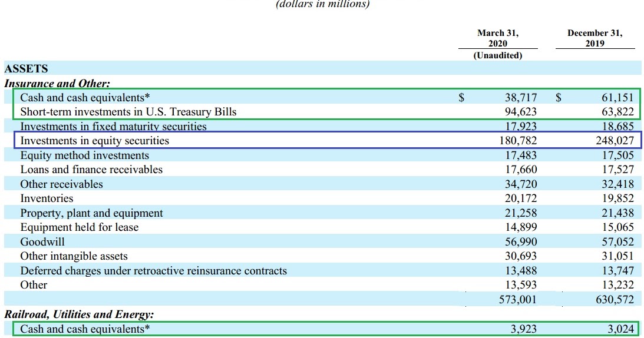Image resolution: width=644 pixels, height=338 pixels.
Task: Click the value 38,717
Action: 521,97
